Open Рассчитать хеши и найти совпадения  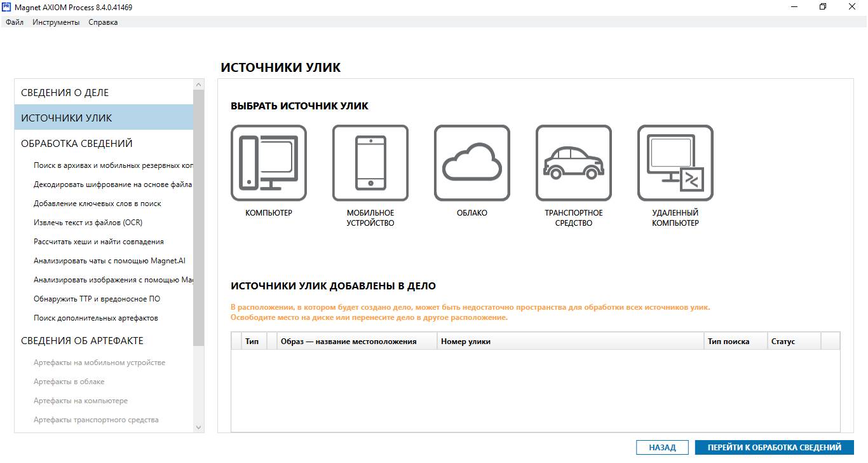(x=98, y=242)
